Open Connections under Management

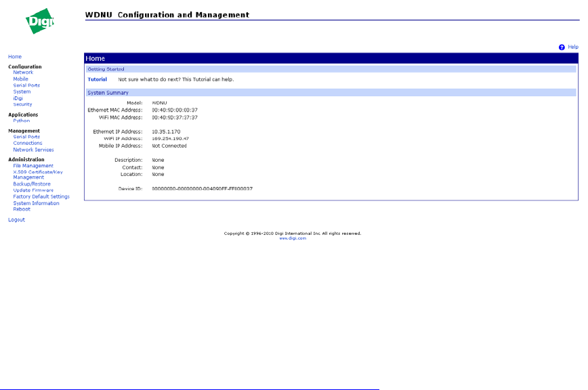[28, 143]
